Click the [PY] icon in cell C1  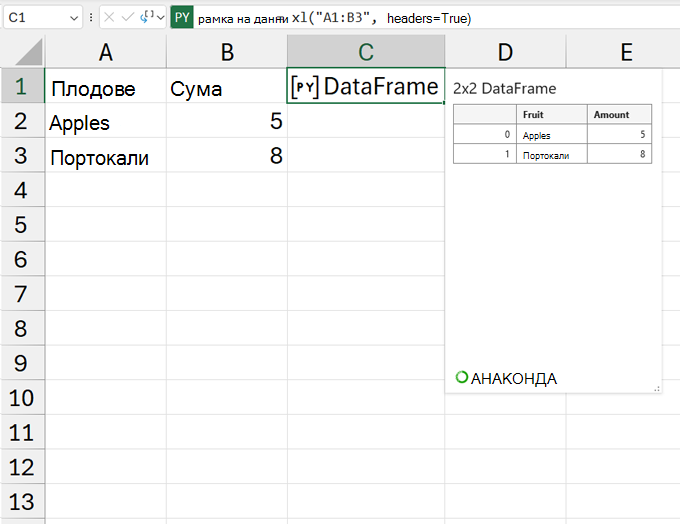coord(305,86)
